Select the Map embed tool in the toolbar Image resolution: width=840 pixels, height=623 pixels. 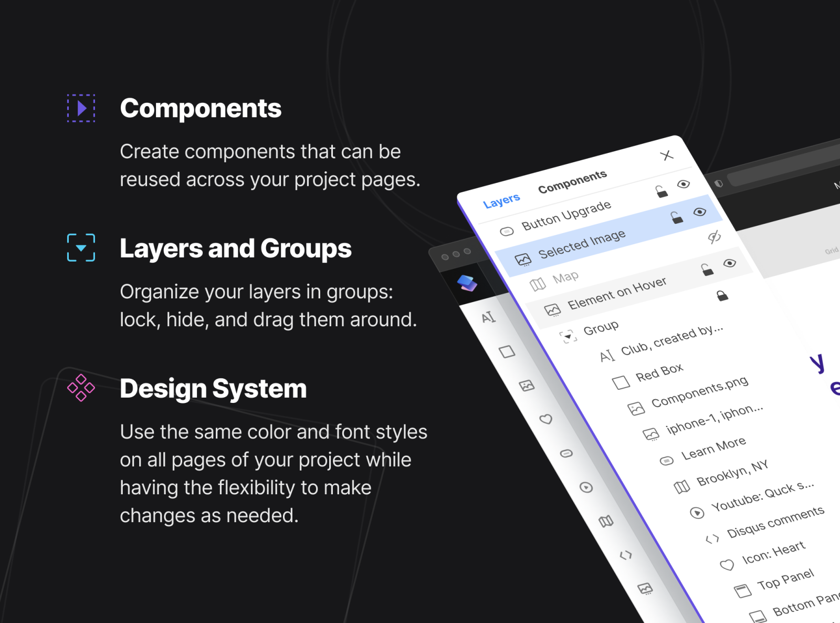[x=605, y=520]
